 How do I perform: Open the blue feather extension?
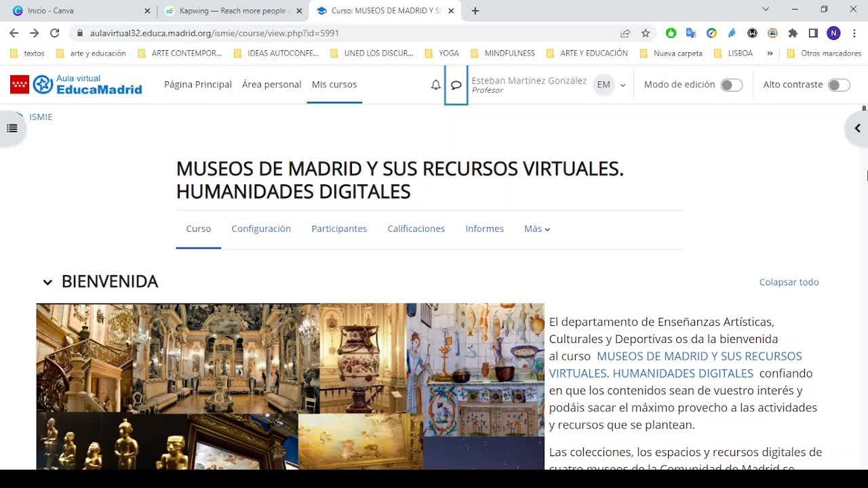coord(732,33)
